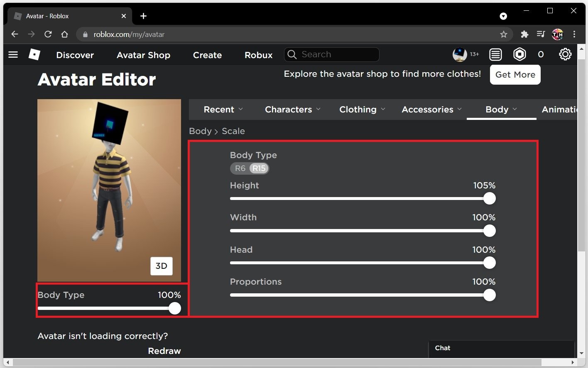Open the notifications feed icon
Viewport: 588px width, 368px height.
[495, 54]
